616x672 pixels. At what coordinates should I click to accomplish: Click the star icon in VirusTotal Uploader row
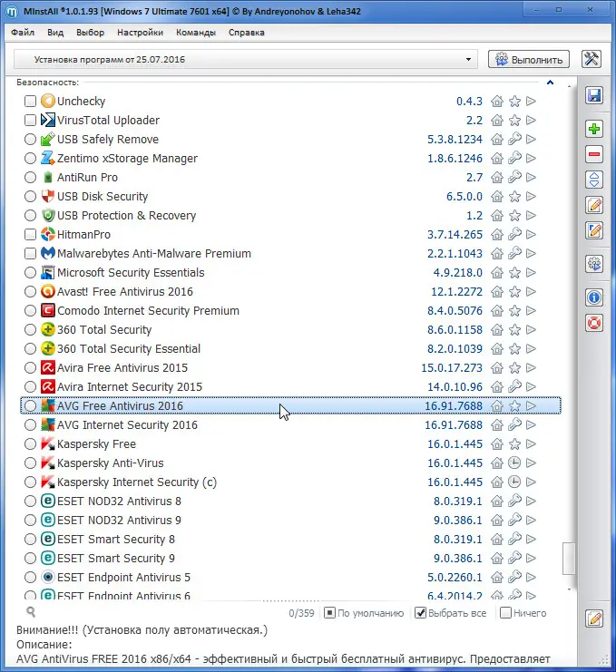(514, 121)
